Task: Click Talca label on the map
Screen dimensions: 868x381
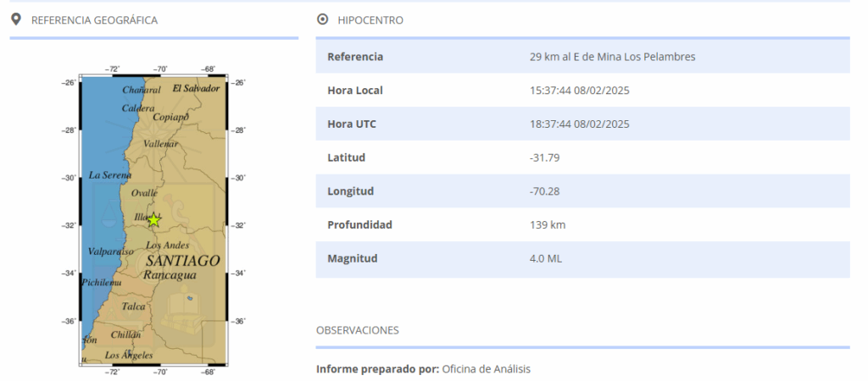Action: click(x=133, y=306)
